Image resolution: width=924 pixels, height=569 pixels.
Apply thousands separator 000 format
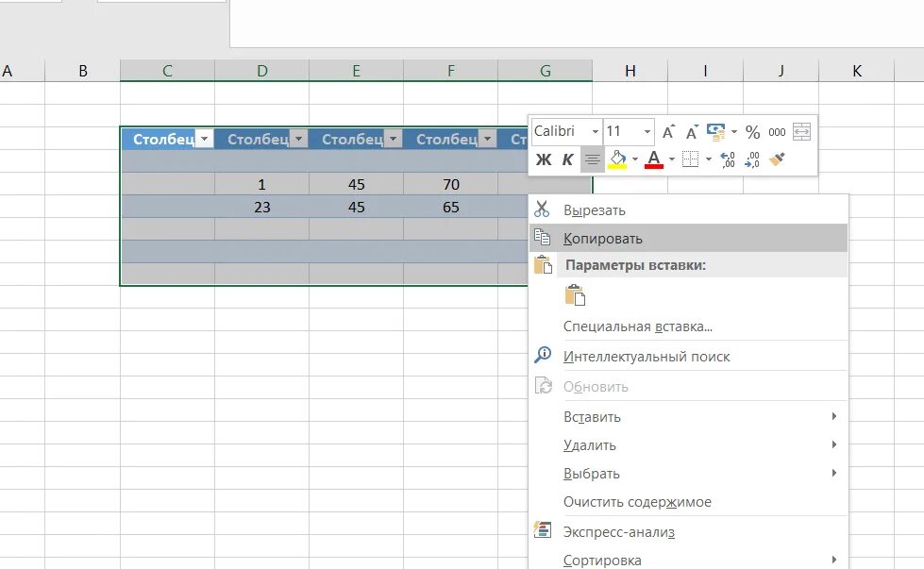click(x=777, y=132)
